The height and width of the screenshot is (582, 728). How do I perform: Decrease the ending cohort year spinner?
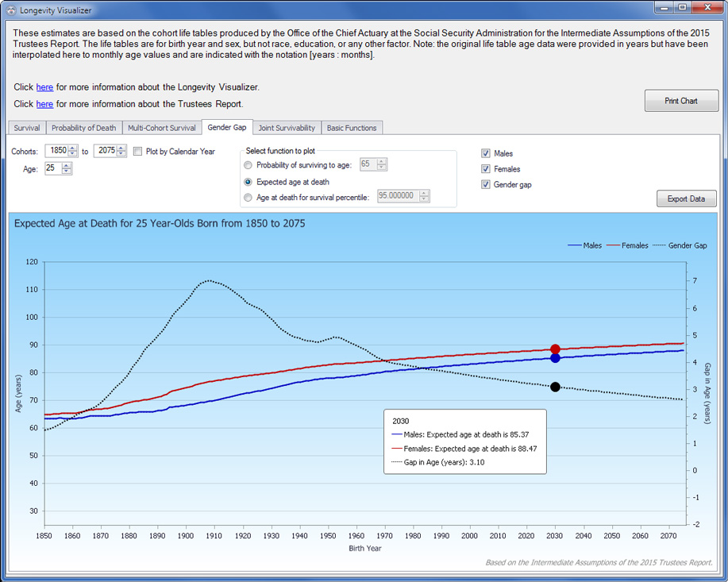click(121, 155)
